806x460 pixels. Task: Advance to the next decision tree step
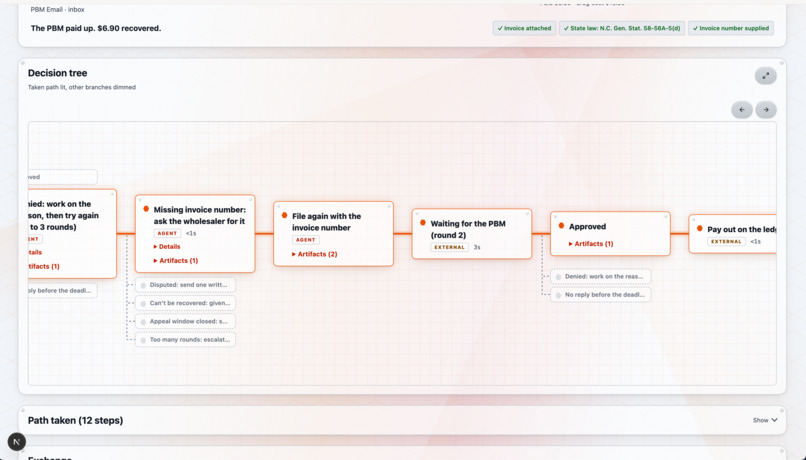tap(766, 109)
